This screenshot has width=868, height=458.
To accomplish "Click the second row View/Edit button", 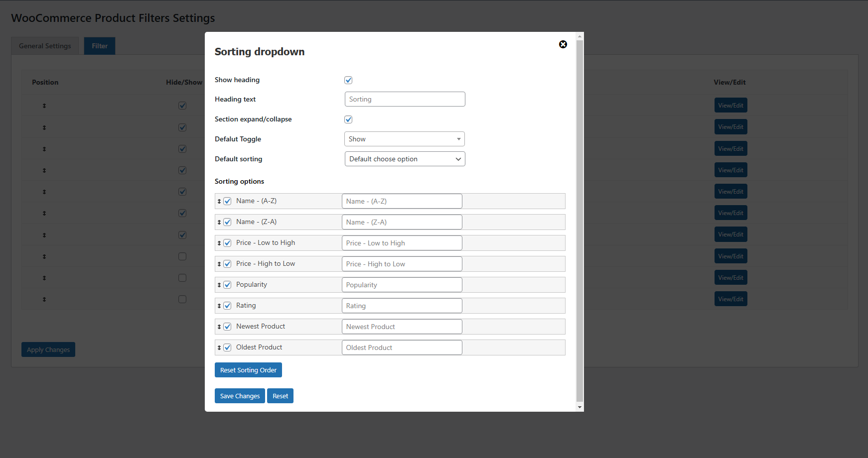I will (730, 127).
